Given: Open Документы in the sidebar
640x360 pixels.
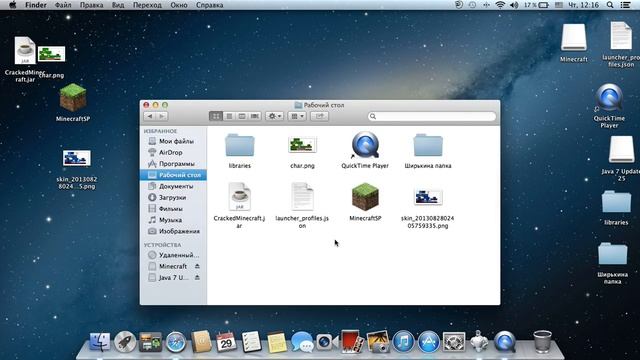Looking at the screenshot, I should 173,186.
